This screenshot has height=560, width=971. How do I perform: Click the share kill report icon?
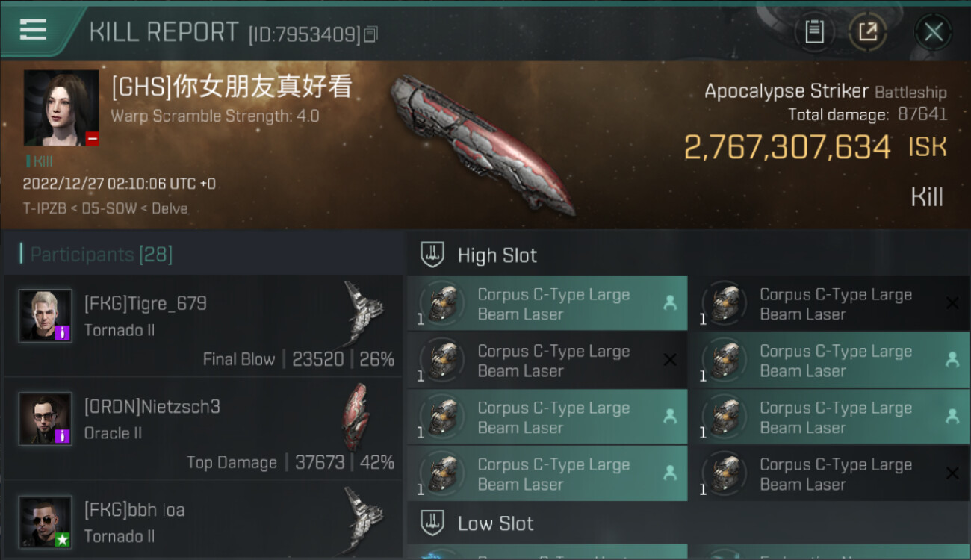click(867, 32)
